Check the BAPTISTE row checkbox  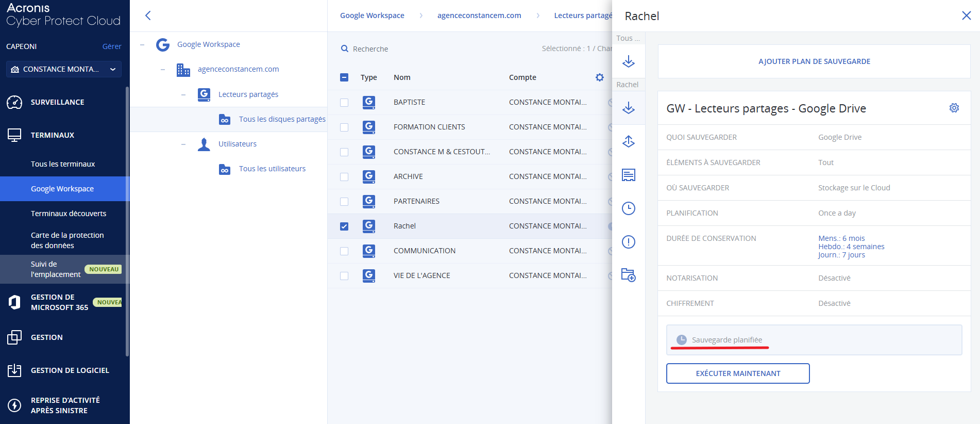click(344, 103)
